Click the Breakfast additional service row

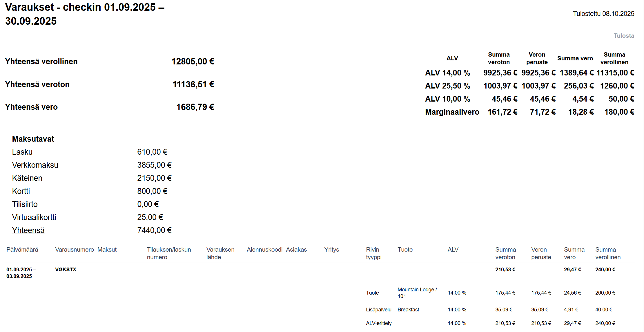tap(408, 309)
